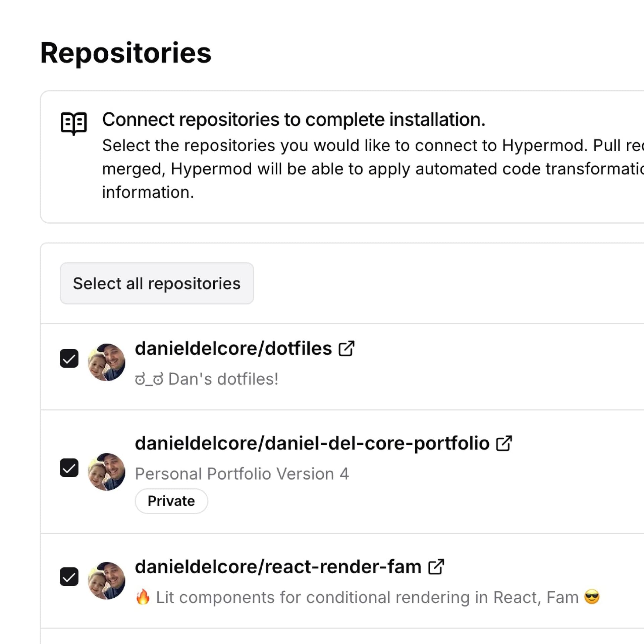Click external link icon beside daniel-del-core-portfolio

pyautogui.click(x=504, y=443)
